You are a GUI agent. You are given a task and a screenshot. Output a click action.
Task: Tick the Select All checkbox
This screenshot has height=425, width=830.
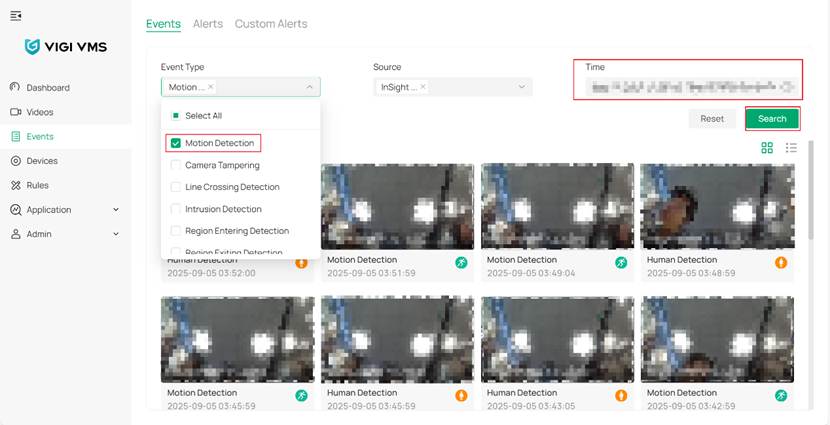pos(176,116)
